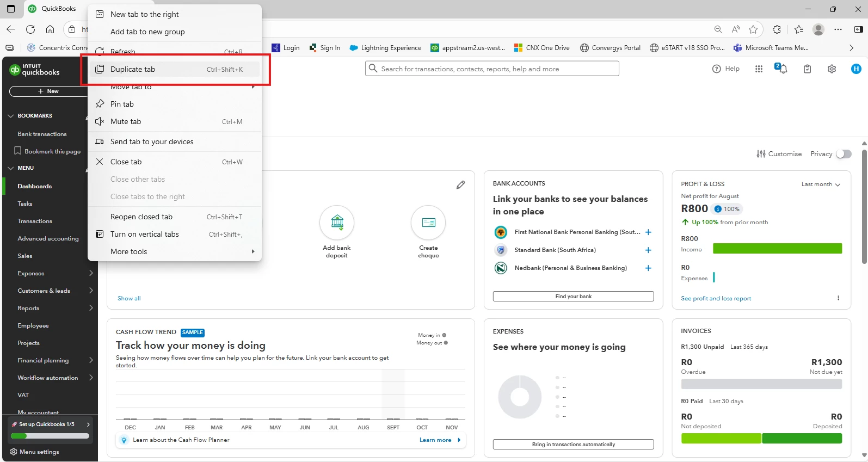Open Lightning Experience bookmark
This screenshot has width=868, height=462.
(x=385, y=48)
